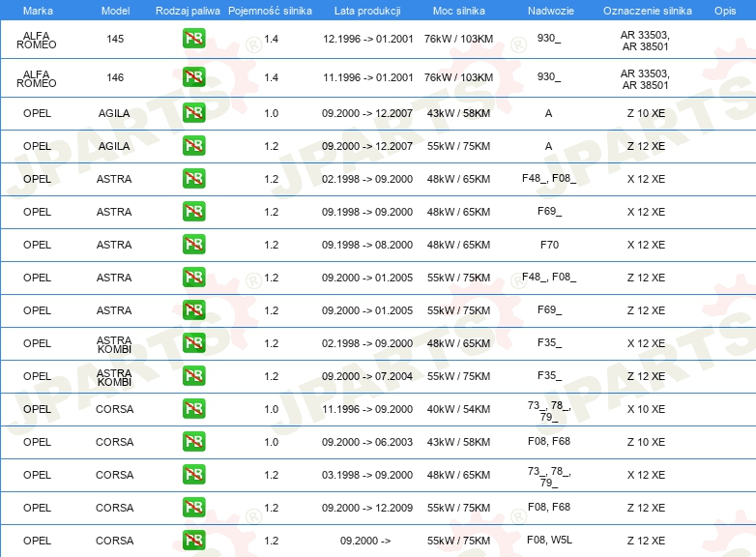The width and height of the screenshot is (756, 557).
Task: Click fuel icon for Astra F69_ X 12 XE
Action: point(193,212)
